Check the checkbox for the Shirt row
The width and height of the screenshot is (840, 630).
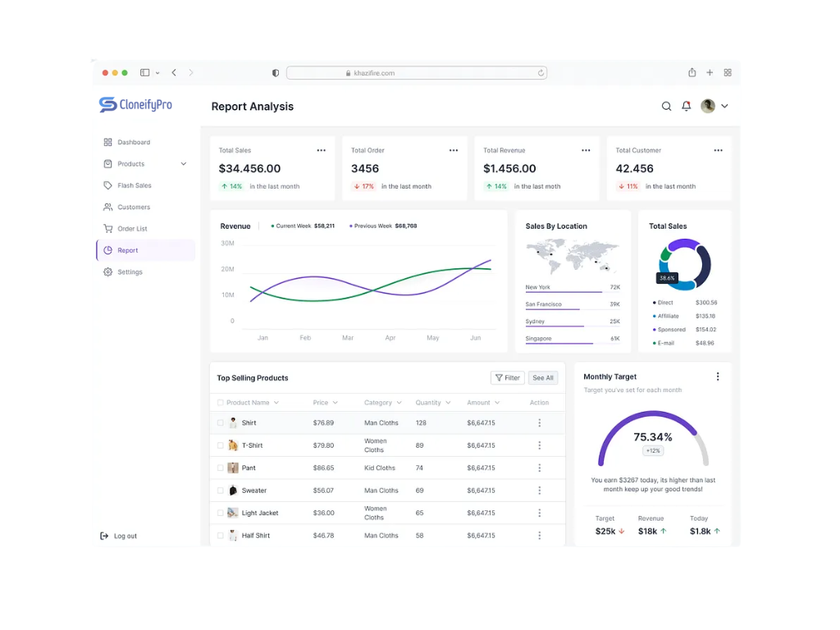(220, 422)
